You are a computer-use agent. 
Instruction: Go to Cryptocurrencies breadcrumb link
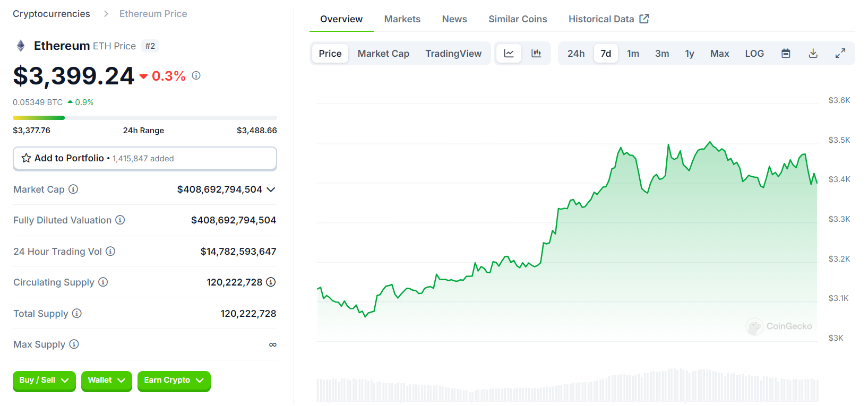tap(51, 14)
